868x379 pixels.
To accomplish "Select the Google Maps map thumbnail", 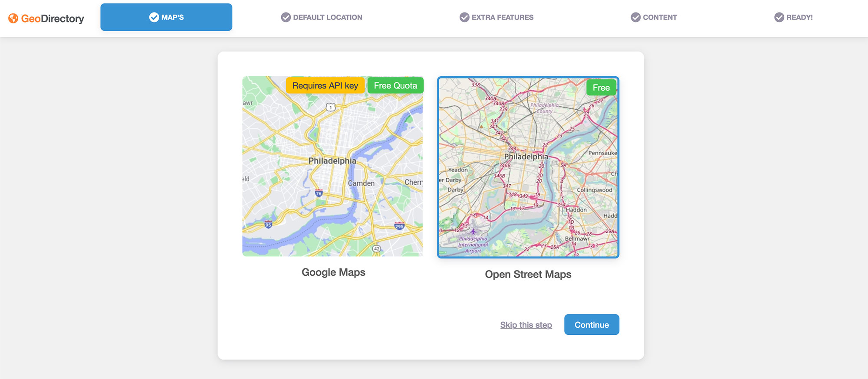I will (332, 167).
